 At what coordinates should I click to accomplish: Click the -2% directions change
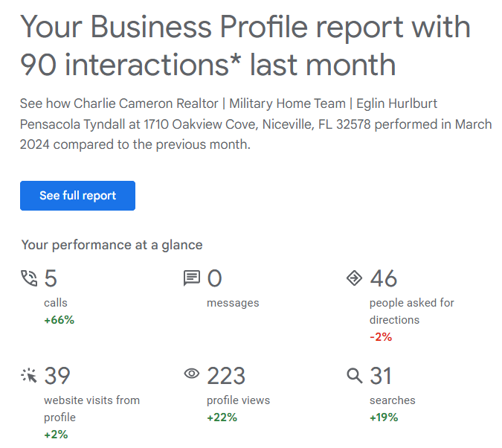tap(381, 337)
